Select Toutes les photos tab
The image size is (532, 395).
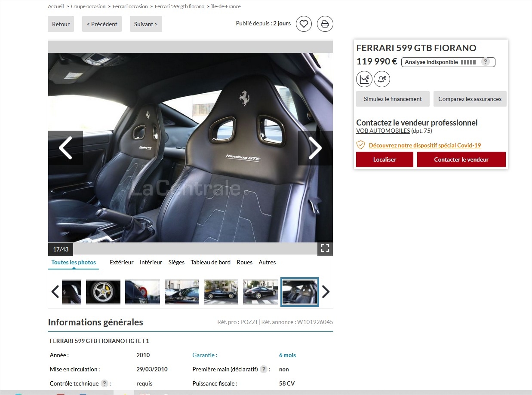74,262
